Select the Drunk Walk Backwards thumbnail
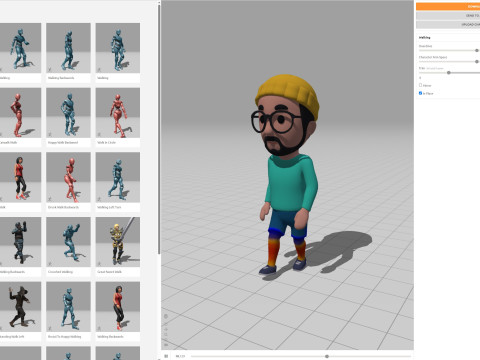 (x=68, y=177)
